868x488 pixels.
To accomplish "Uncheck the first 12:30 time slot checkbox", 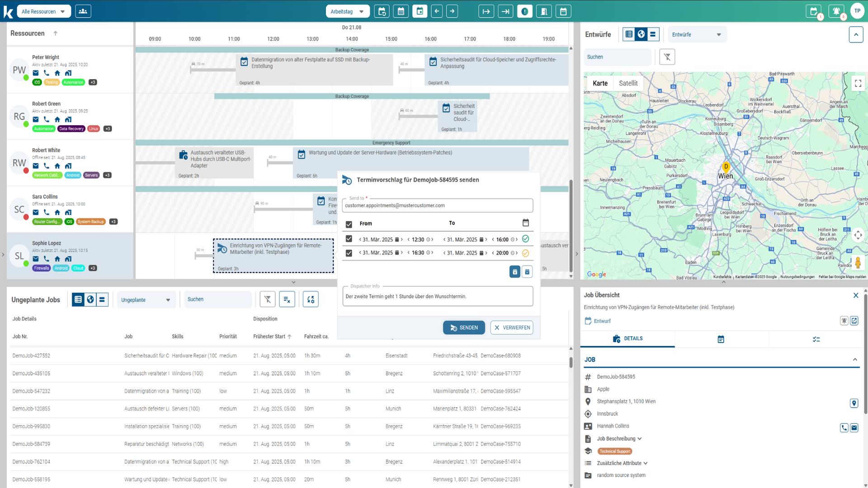I will [x=349, y=239].
